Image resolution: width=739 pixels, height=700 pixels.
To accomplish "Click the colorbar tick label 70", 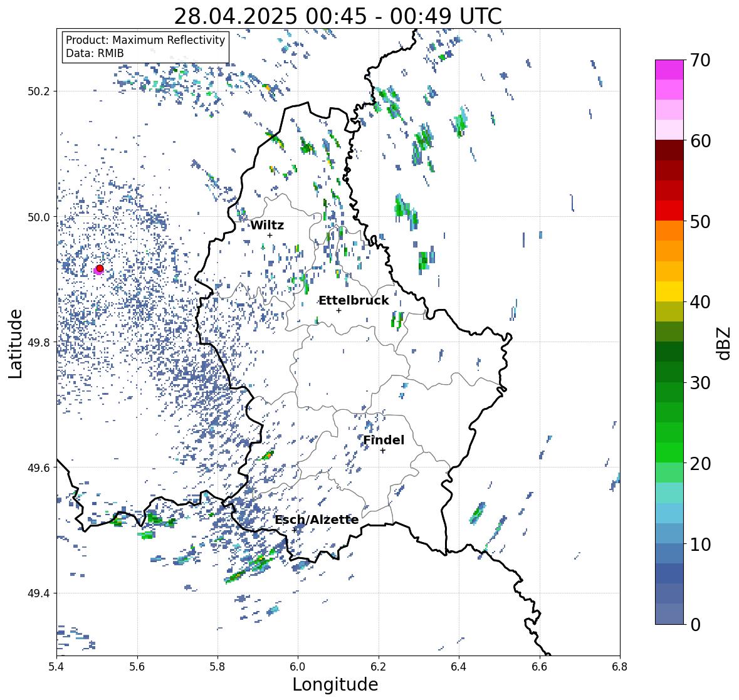I will tap(700, 60).
